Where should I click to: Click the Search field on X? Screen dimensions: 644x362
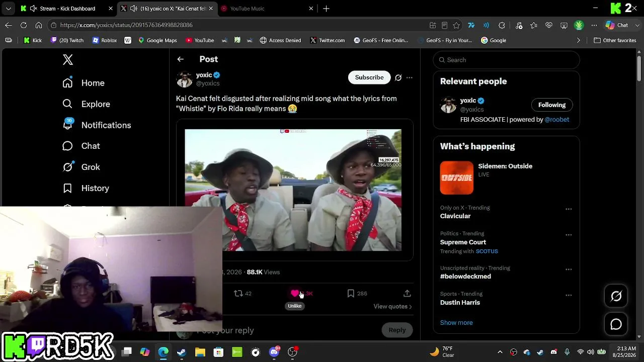(506, 60)
